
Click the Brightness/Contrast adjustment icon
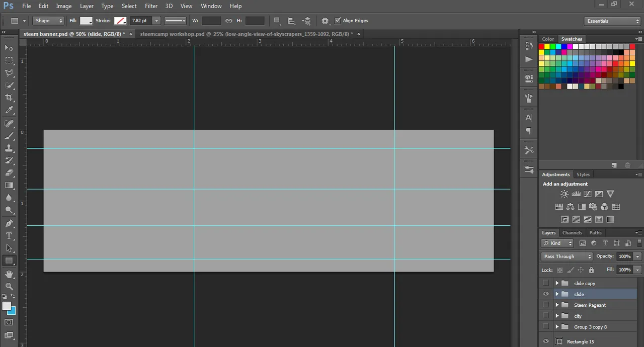565,194
